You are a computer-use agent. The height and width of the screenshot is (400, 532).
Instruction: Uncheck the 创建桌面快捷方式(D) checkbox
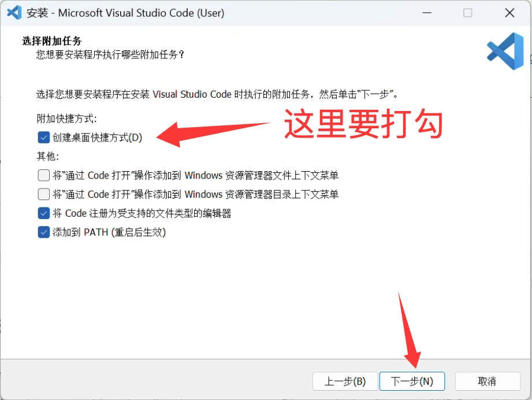click(44, 138)
